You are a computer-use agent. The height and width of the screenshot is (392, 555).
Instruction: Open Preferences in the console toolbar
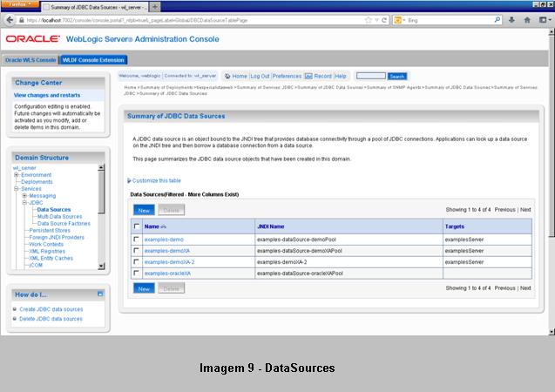[x=287, y=76]
